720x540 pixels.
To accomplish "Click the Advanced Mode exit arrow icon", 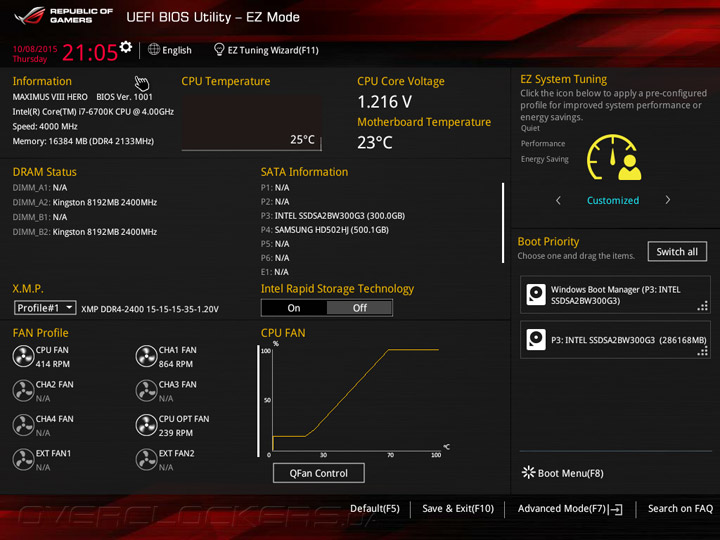I will [616, 509].
